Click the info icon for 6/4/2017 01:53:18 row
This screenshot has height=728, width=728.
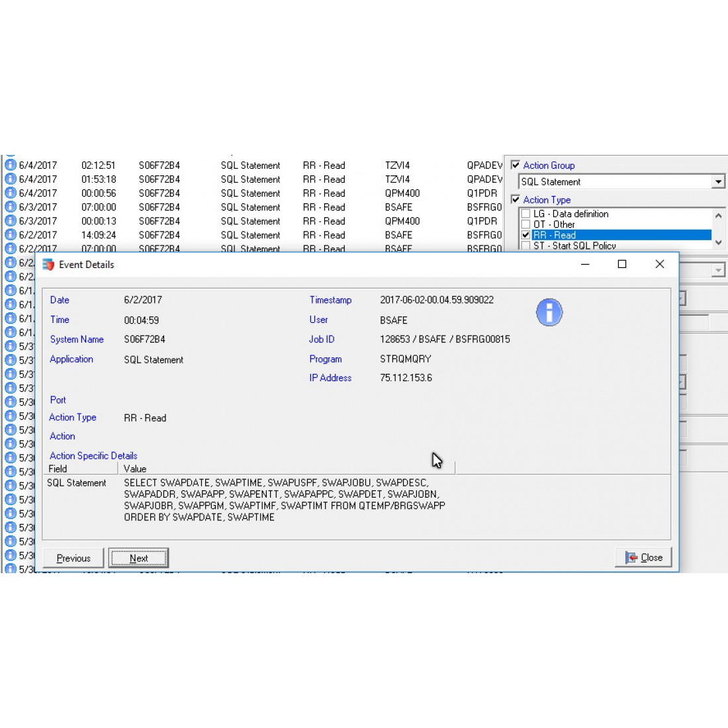[x=11, y=179]
